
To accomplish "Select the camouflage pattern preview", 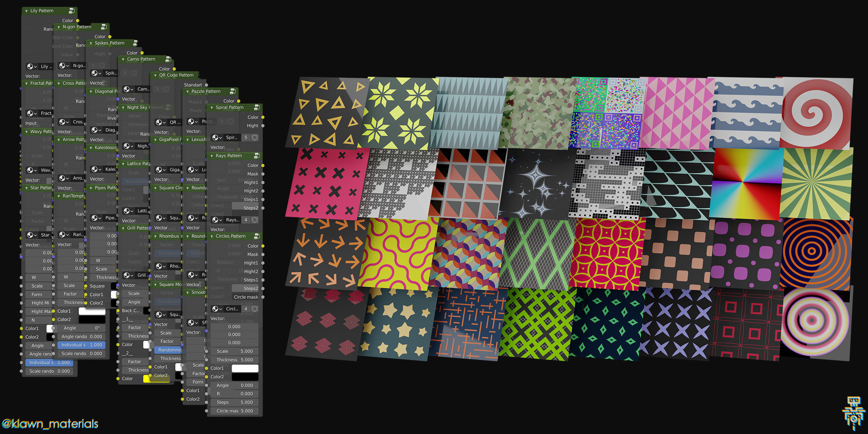I will 538,113.
